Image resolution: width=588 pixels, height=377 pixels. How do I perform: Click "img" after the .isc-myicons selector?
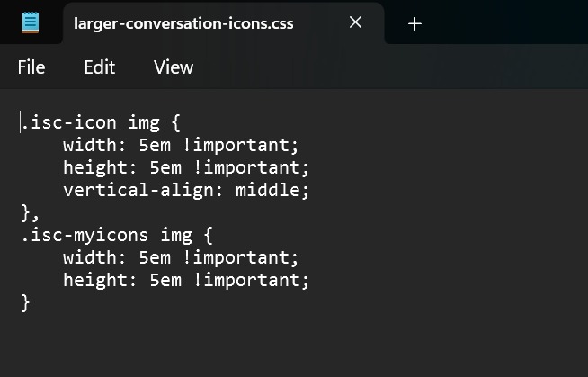pos(176,236)
